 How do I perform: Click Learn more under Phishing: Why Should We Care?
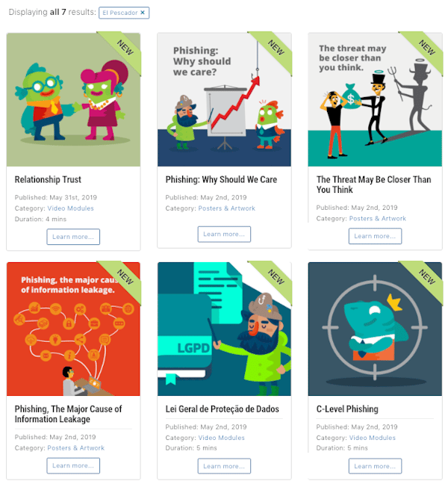coord(224,235)
